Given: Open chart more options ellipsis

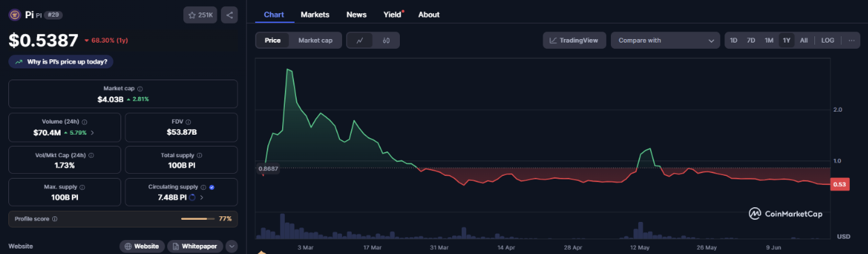Looking at the screenshot, I should coord(851,40).
